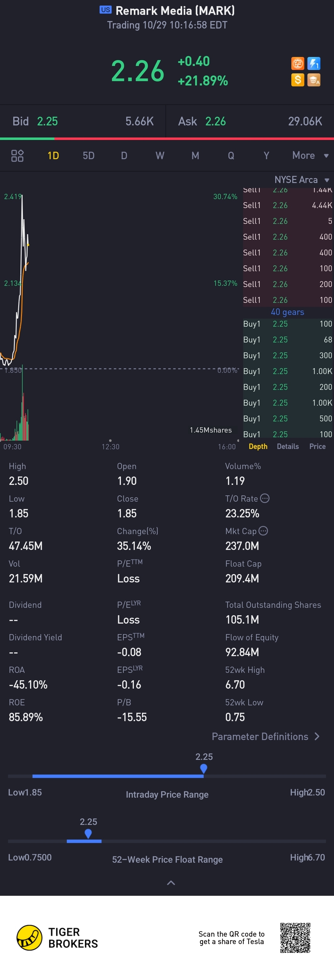
Task: Tap the blue lightning Level 1 icon
Action: 314,63
